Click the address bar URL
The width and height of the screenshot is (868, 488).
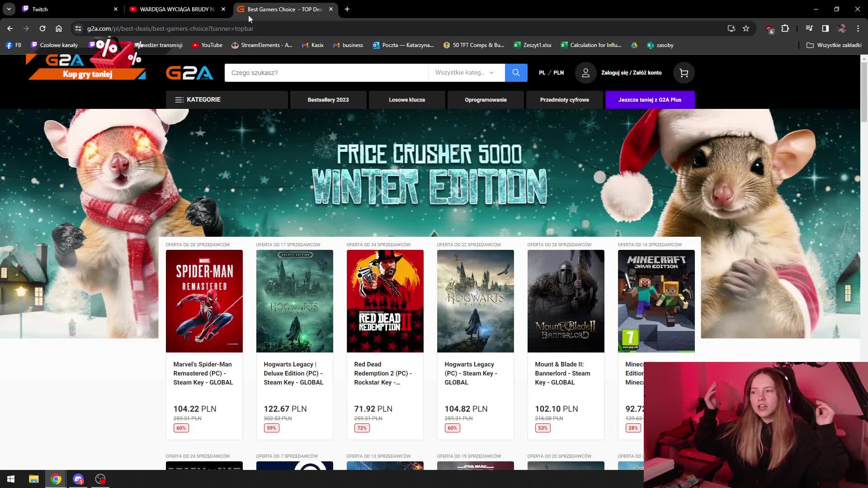point(170,28)
